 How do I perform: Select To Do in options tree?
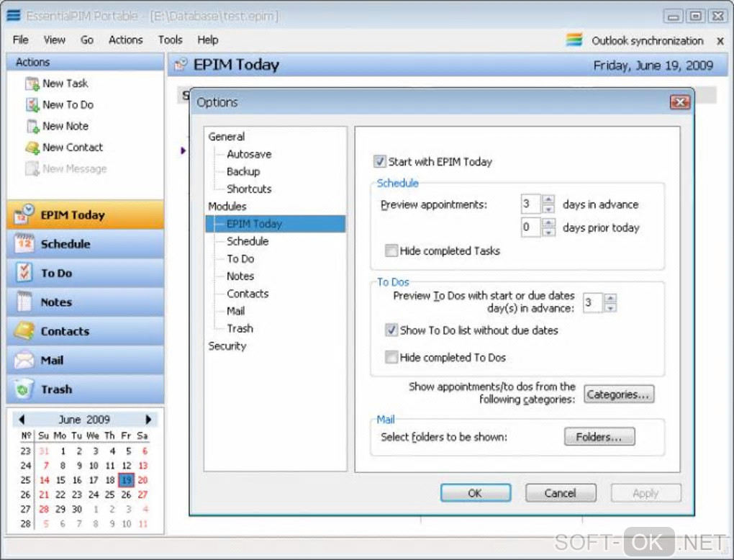point(240,258)
